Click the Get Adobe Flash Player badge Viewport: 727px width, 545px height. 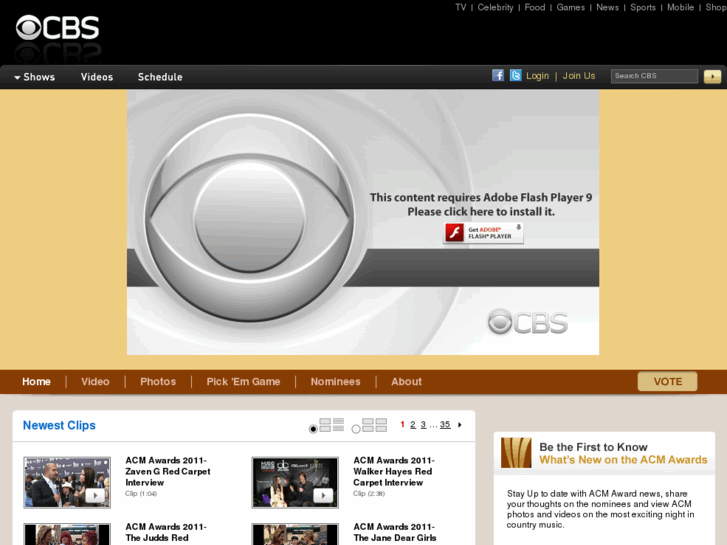point(483,233)
